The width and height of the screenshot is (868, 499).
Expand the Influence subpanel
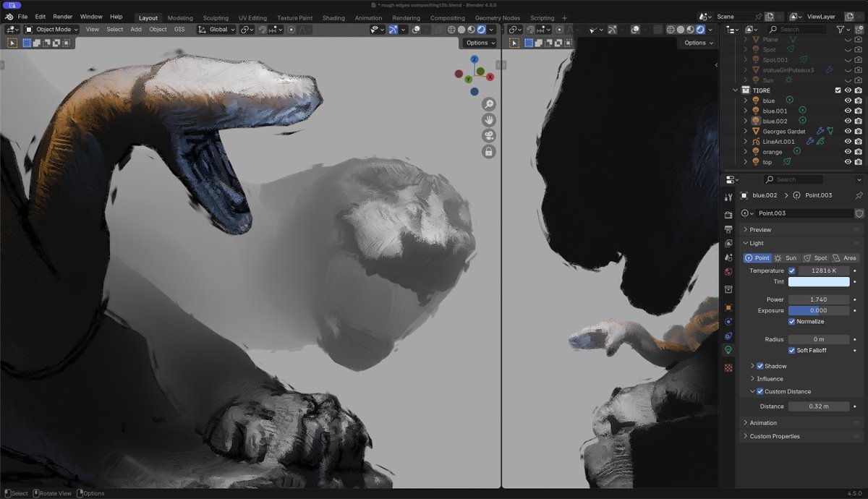[x=770, y=379]
